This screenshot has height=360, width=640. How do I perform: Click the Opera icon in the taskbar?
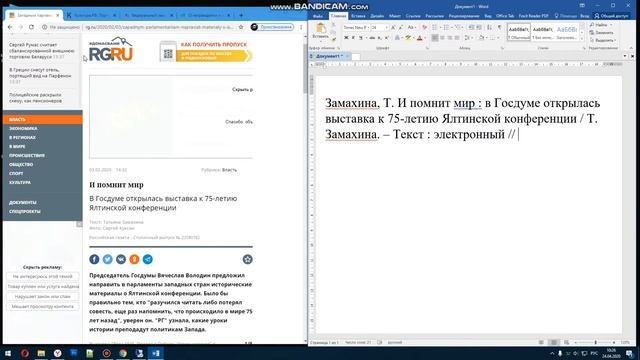click(x=25, y=353)
